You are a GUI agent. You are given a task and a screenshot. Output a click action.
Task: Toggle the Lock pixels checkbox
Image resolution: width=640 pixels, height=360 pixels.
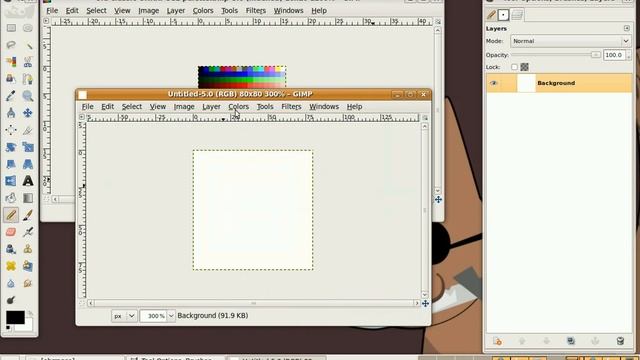click(514, 67)
